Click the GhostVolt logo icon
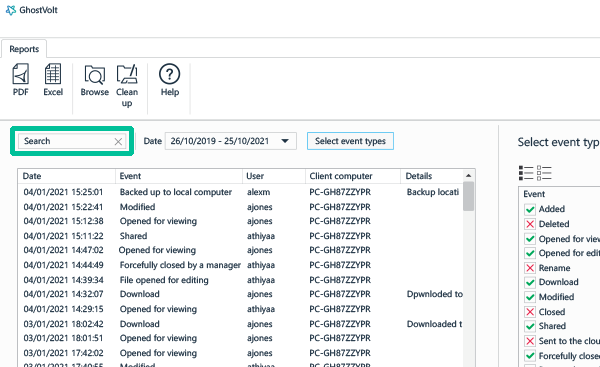The image size is (600, 367). pyautogui.click(x=11, y=10)
